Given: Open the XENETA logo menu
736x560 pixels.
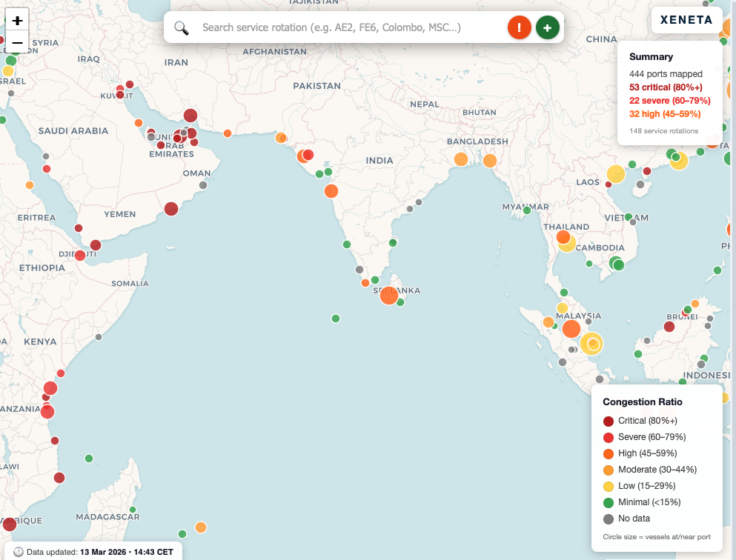Looking at the screenshot, I should [x=686, y=20].
